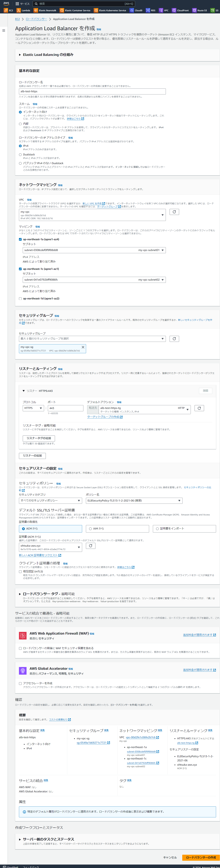
Task: Open the Cloud9 shortcut
Action: [136, 10]
